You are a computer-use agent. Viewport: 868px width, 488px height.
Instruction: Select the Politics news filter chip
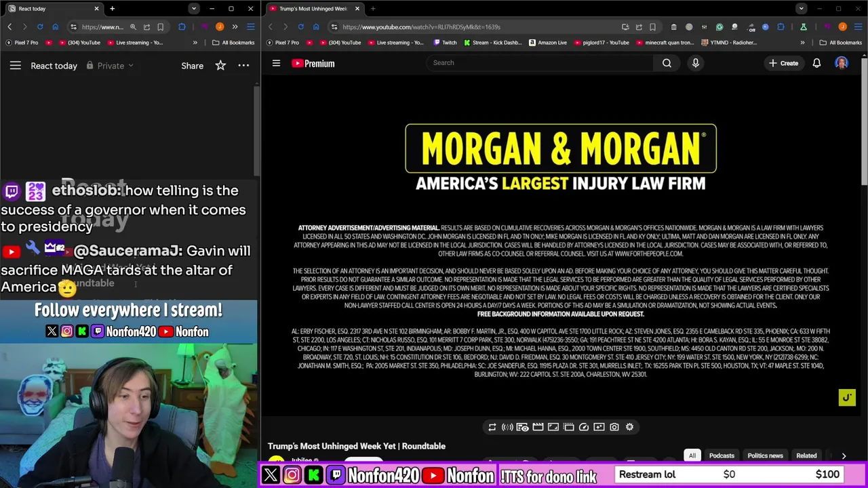[765, 455]
